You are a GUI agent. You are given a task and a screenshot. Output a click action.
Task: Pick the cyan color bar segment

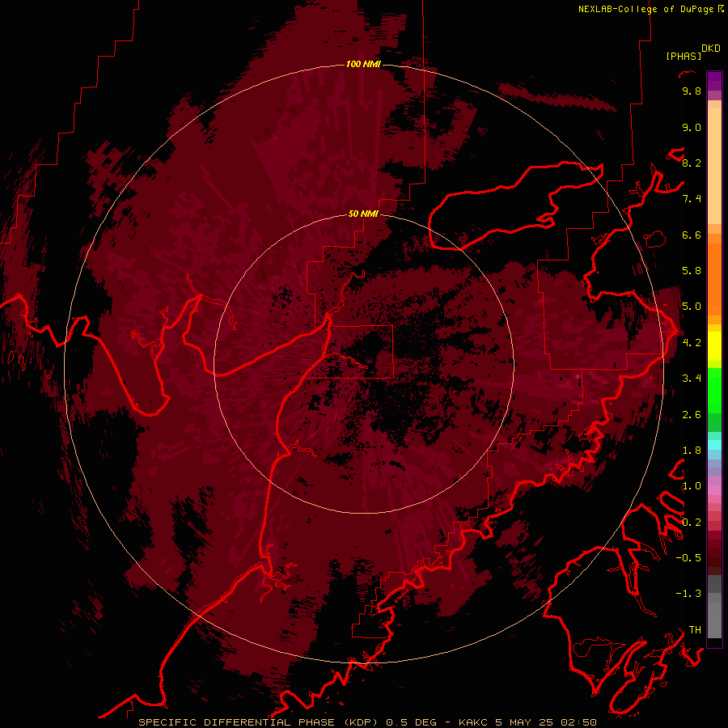pyautogui.click(x=714, y=445)
